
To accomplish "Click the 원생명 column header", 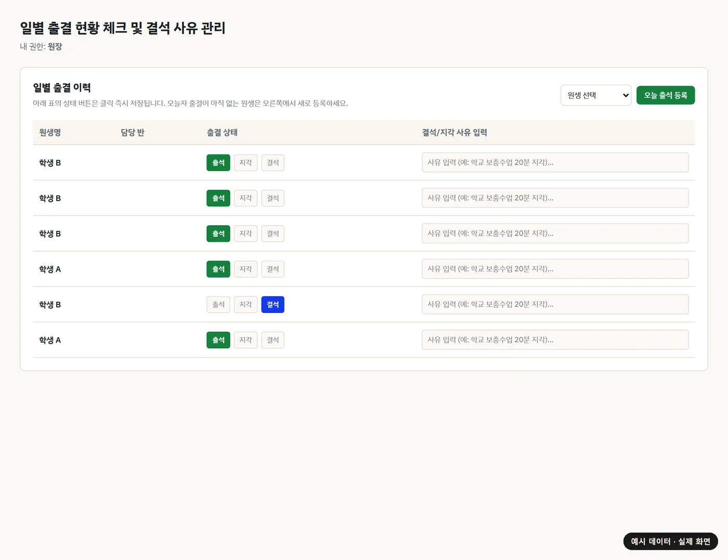I will (x=50, y=133).
